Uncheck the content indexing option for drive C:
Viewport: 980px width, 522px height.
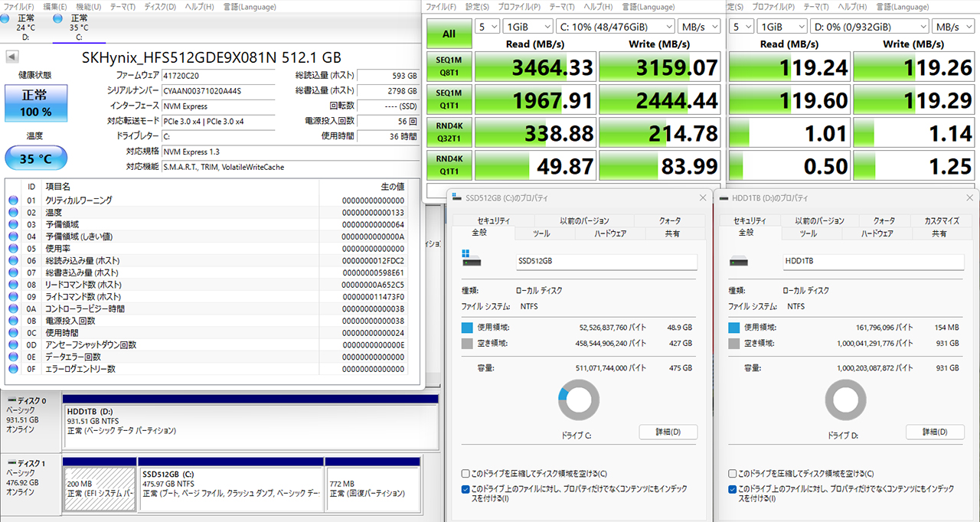[466, 489]
